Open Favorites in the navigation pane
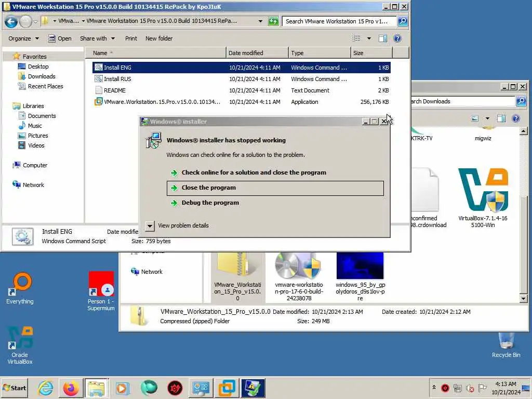The height and width of the screenshot is (399, 532). (34, 57)
